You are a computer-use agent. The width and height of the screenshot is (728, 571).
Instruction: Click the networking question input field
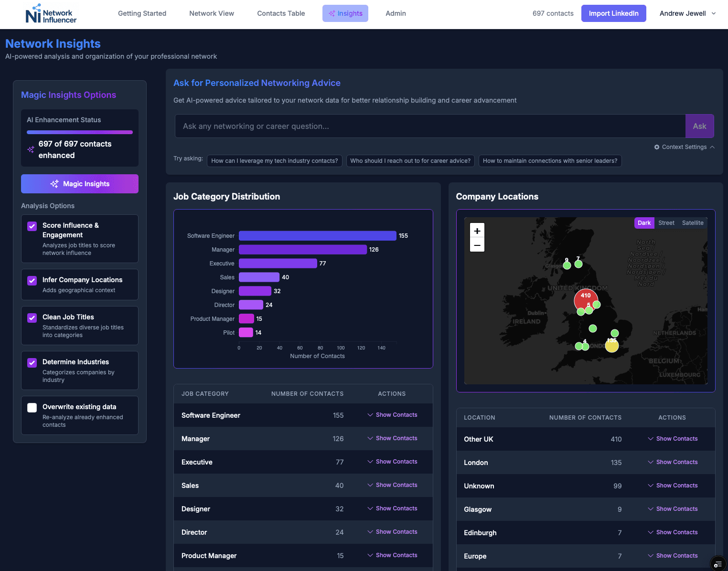pos(430,126)
